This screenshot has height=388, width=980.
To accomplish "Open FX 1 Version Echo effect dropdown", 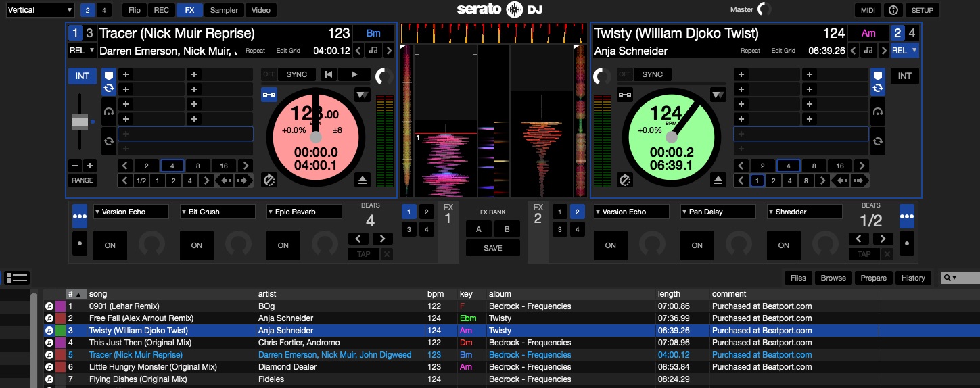I will point(131,212).
